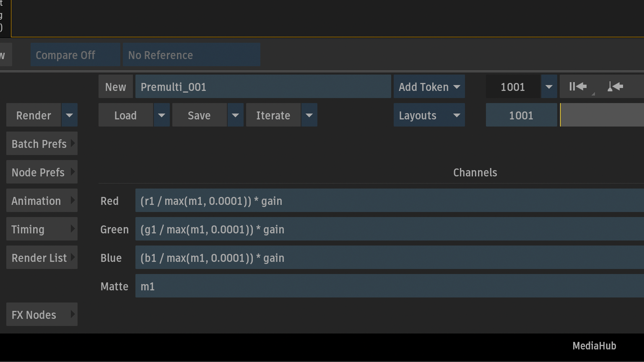Click the previous keyframe arrow icon
This screenshot has height=362, width=644.
pyautogui.click(x=615, y=87)
